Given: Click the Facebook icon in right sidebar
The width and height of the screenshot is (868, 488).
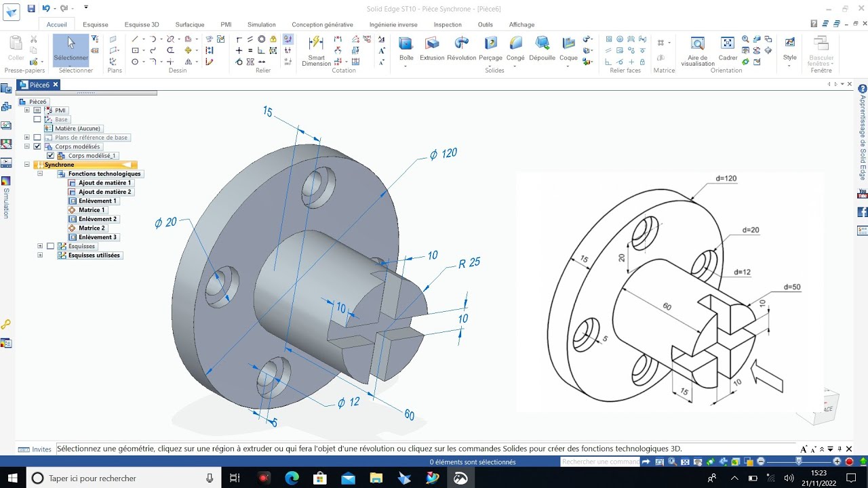Looking at the screenshot, I should coord(863,212).
